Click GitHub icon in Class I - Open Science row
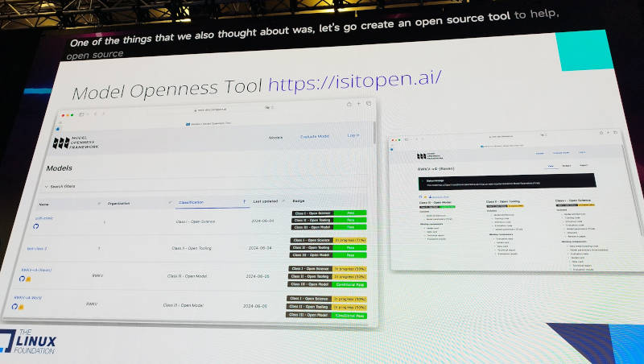Screen dimensions: 644x364 click(36, 226)
